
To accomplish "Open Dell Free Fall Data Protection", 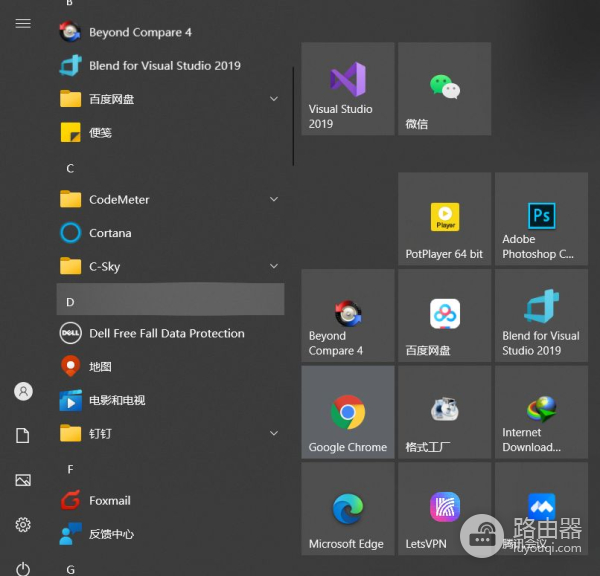I will (166, 334).
